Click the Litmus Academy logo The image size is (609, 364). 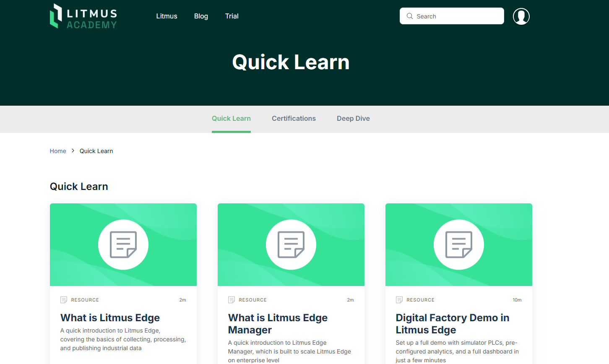tap(83, 16)
